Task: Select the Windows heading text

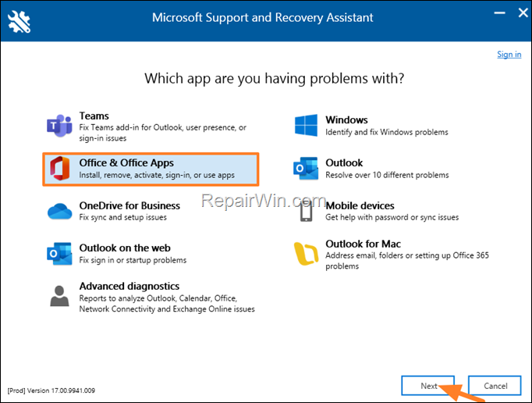Action: pos(346,120)
